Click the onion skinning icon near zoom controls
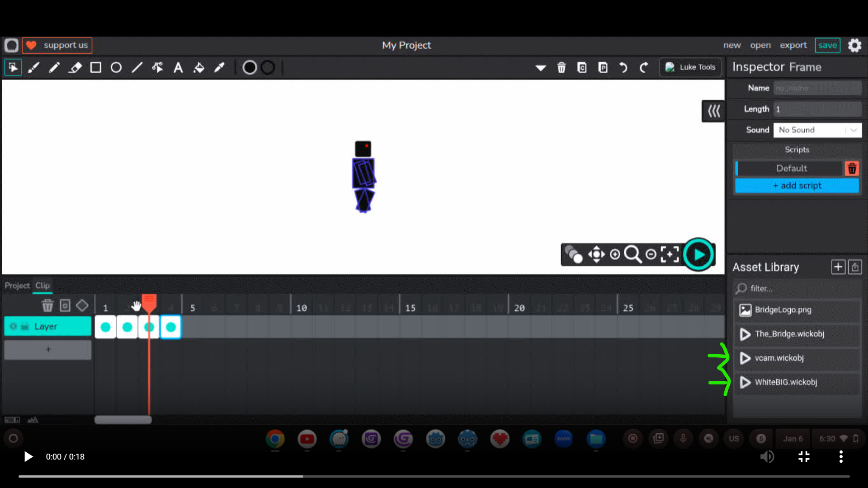 tap(573, 254)
